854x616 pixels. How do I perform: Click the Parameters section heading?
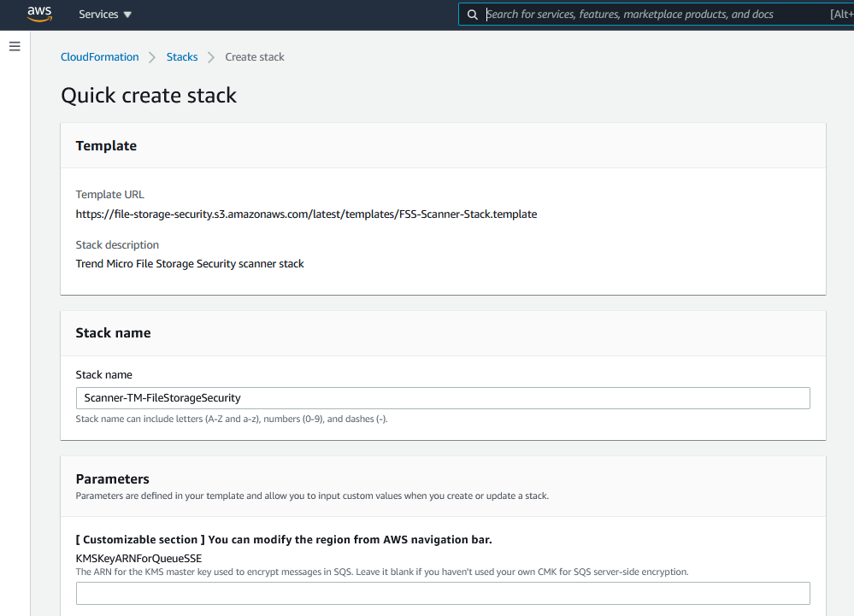click(112, 479)
